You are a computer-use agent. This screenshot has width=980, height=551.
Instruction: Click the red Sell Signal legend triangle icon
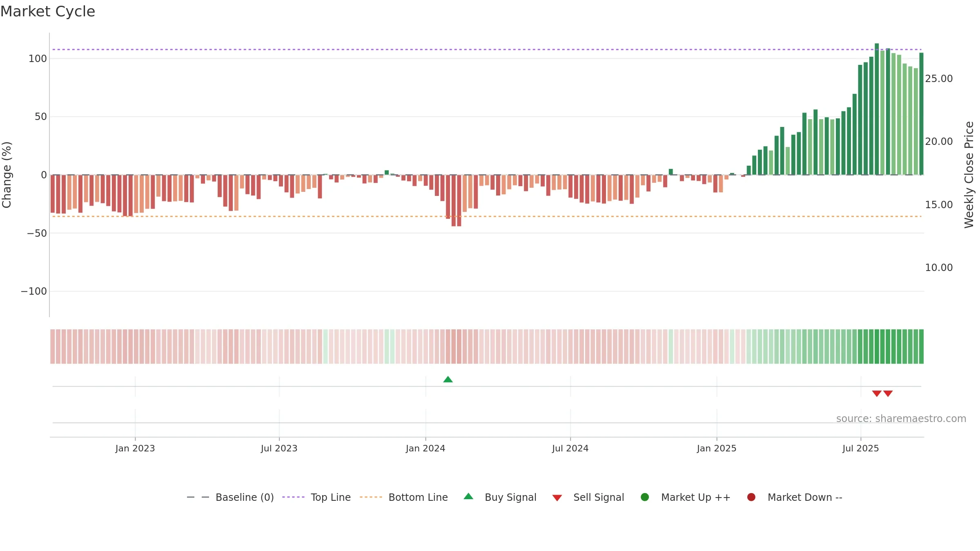[557, 498]
